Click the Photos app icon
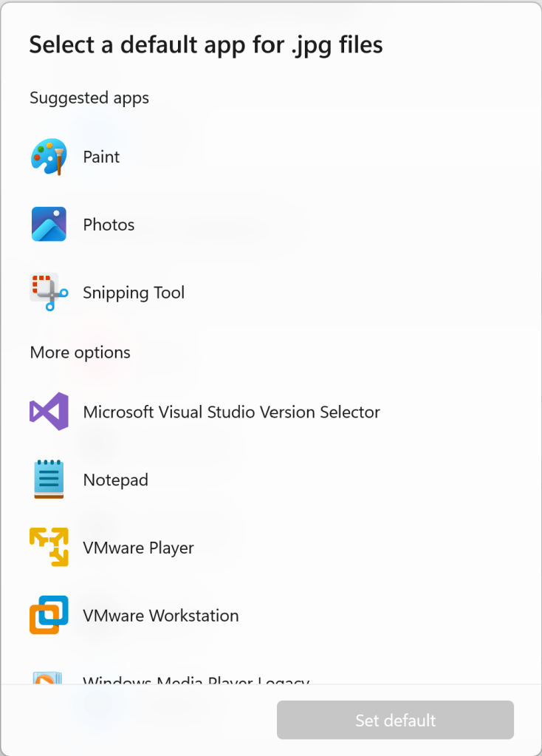Viewport: 542px width, 756px height. pyautogui.click(x=49, y=224)
